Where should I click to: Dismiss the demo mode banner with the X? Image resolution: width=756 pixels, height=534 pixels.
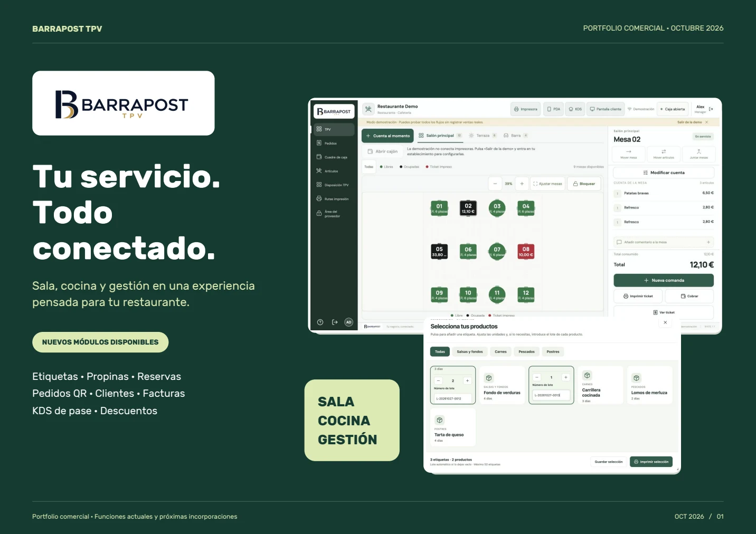point(707,122)
